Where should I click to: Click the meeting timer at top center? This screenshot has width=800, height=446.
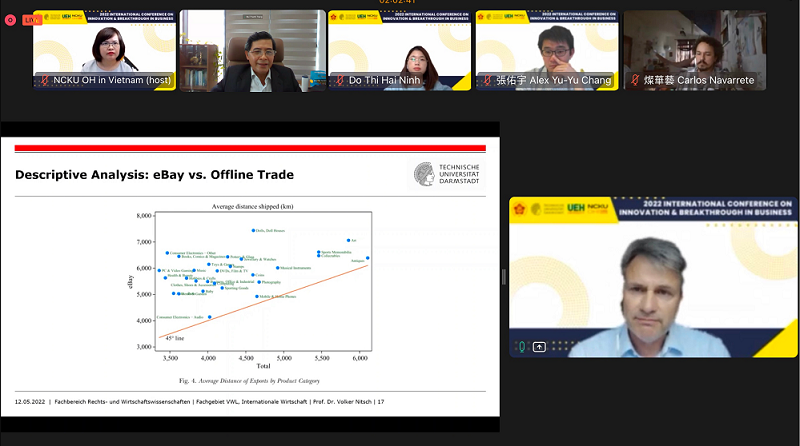tap(397, 2)
